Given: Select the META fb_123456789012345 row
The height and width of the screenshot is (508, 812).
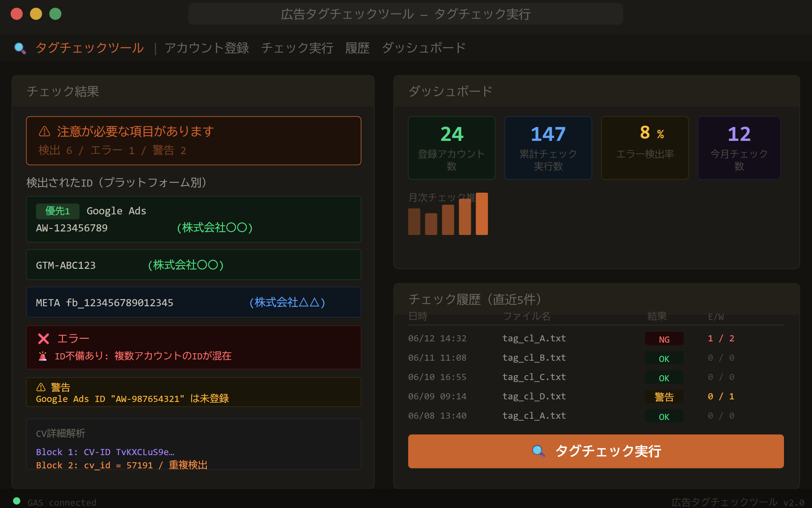Looking at the screenshot, I should pyautogui.click(x=193, y=302).
